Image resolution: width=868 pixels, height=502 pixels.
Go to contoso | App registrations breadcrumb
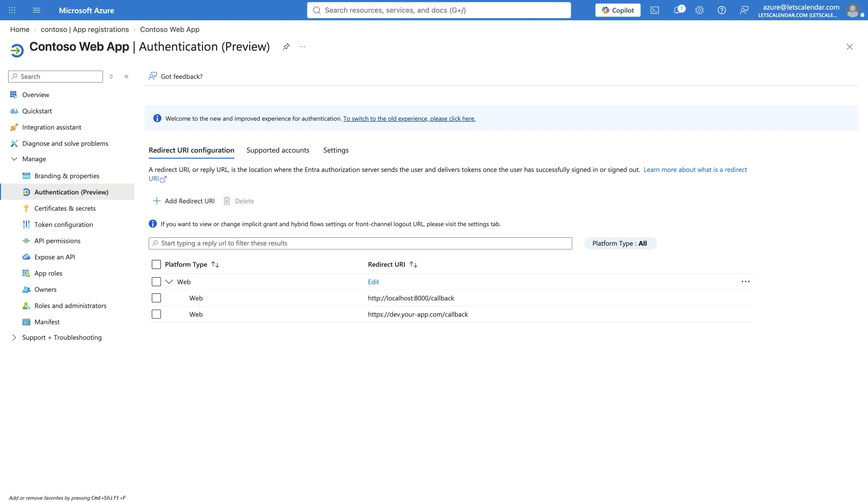coord(85,29)
